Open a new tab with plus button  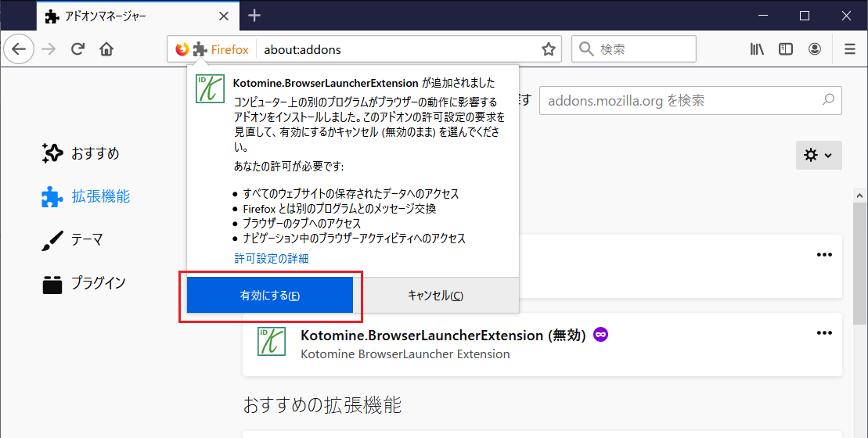(x=254, y=16)
